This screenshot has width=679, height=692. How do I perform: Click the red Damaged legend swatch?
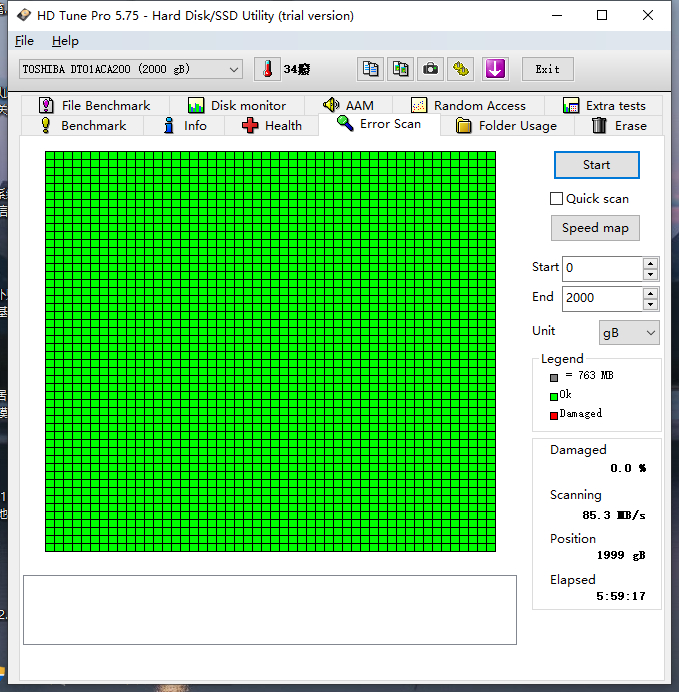554,415
